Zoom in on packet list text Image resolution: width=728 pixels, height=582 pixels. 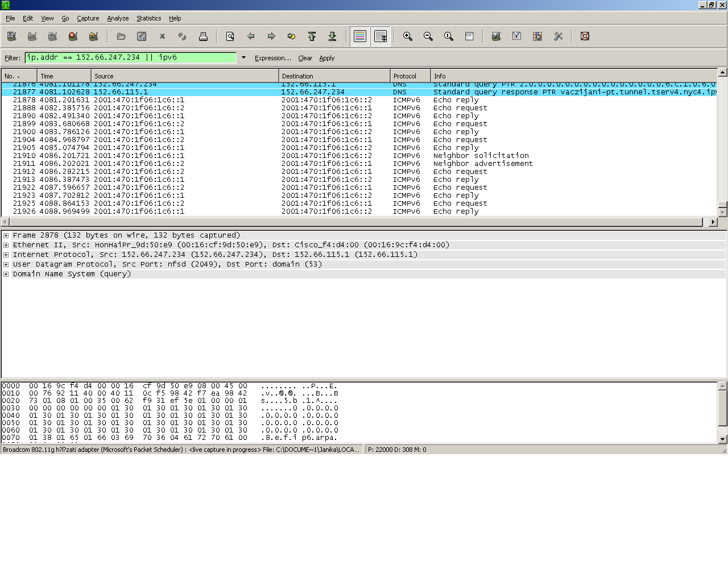coord(407,36)
